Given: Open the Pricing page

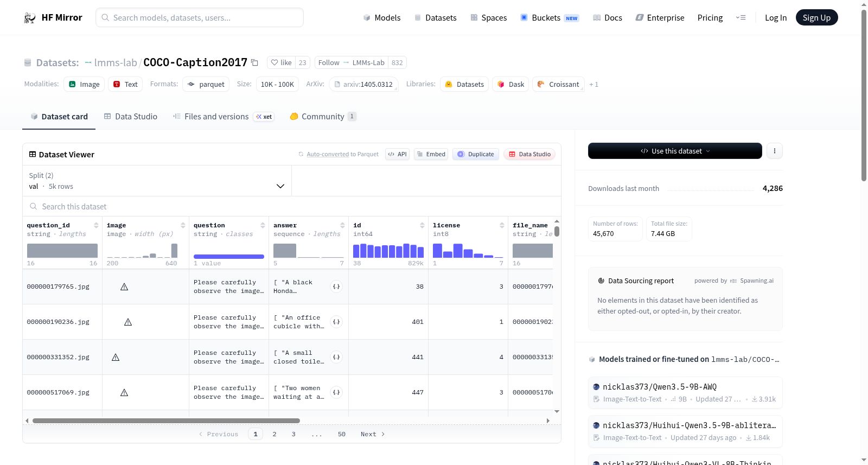Looking at the screenshot, I should [x=710, y=18].
